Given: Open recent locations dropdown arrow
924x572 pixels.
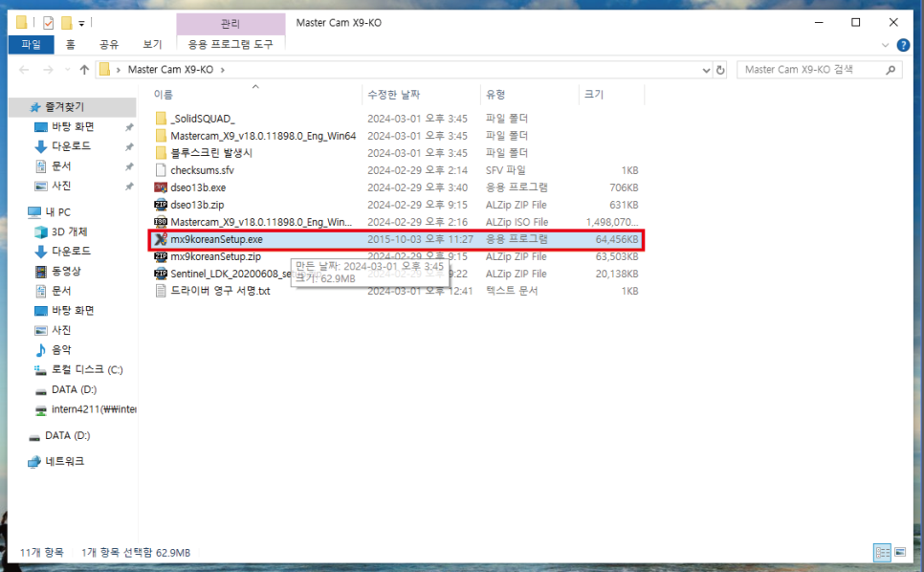Looking at the screenshot, I should pyautogui.click(x=68, y=70).
